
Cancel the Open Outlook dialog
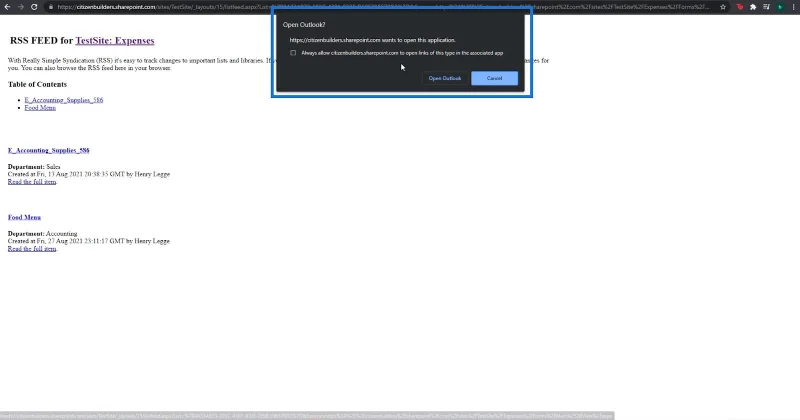point(494,78)
